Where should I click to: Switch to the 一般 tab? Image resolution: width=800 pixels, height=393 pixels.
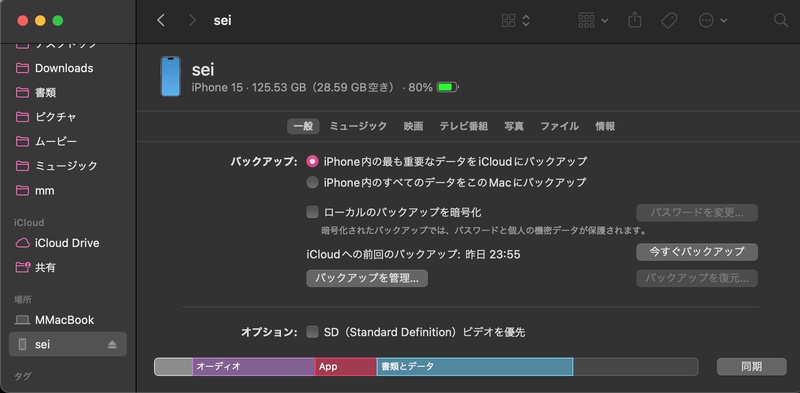303,126
